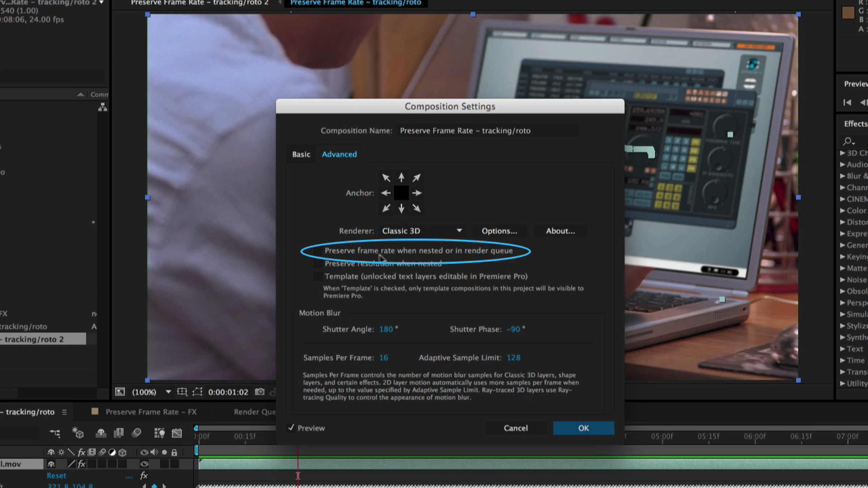Click the composition mini-flowchart icon
Image resolution: width=868 pixels, height=488 pixels.
tap(55, 433)
